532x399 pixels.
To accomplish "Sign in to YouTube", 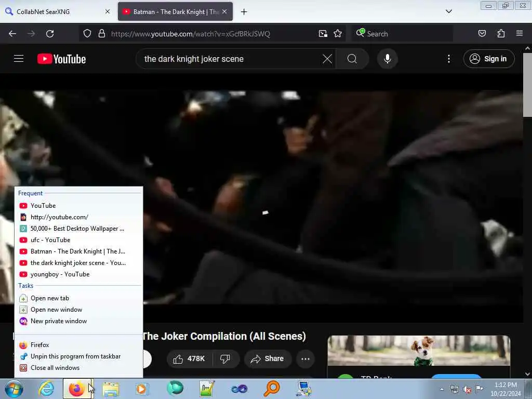I will tap(488, 59).
